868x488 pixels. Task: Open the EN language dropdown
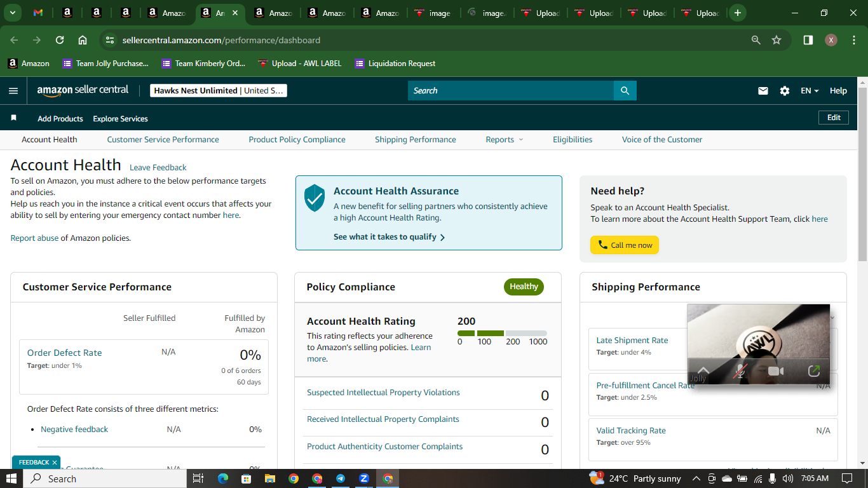(810, 91)
